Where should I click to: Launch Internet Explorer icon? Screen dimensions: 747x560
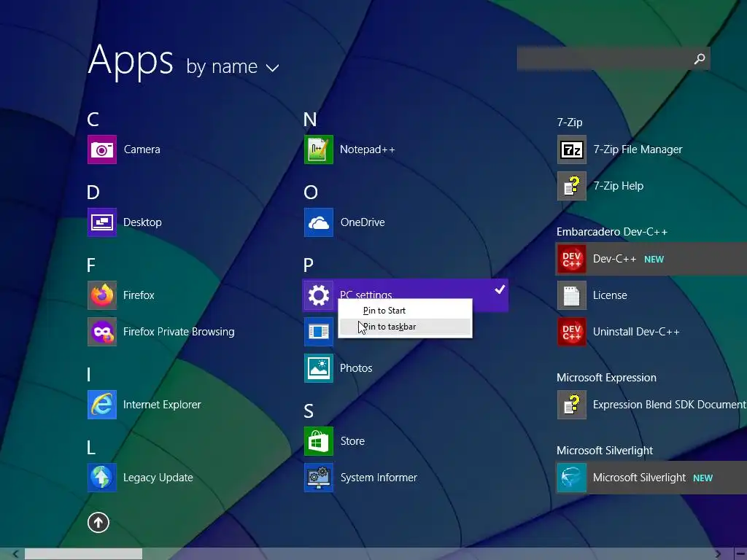tap(102, 405)
